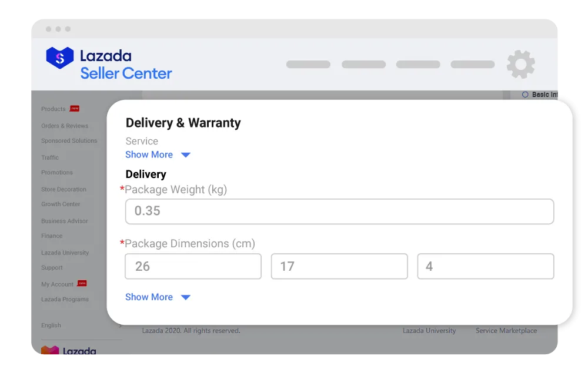
Task: Open Business Advisor in the sidebar
Action: [x=65, y=221]
